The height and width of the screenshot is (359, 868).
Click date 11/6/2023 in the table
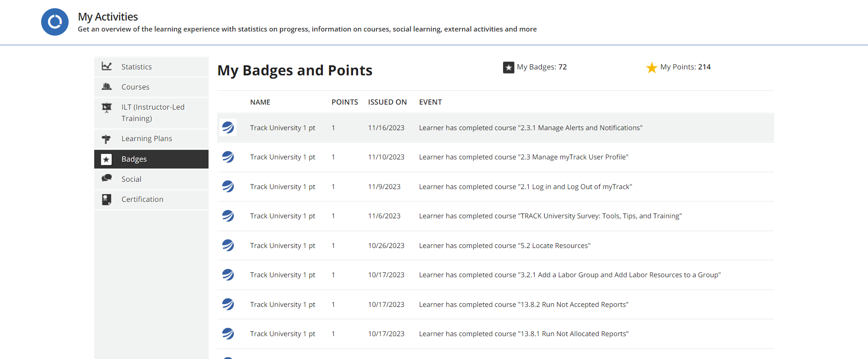(x=384, y=216)
